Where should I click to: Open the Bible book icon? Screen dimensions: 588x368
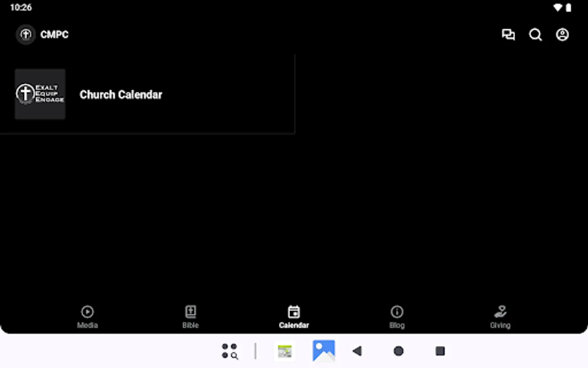click(x=190, y=312)
